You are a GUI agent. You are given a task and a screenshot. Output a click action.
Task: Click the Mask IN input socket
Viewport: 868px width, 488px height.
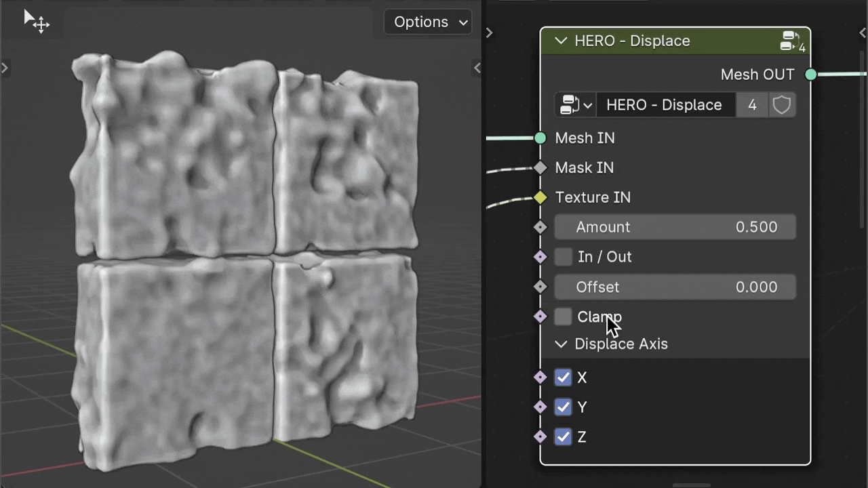540,167
